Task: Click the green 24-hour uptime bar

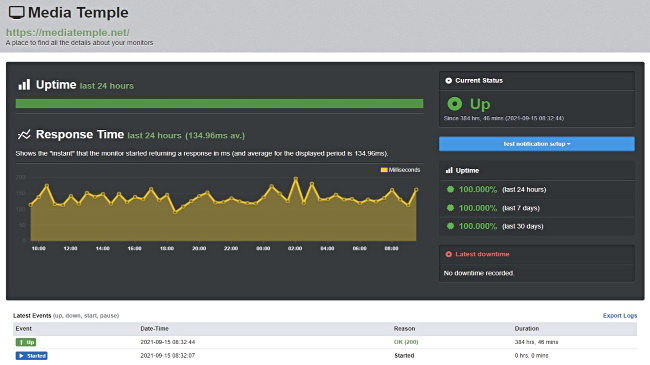Action: [219, 104]
